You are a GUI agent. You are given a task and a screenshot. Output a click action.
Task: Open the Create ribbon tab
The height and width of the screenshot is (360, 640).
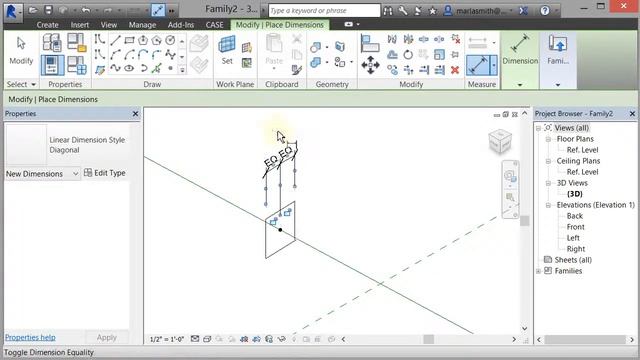click(47, 25)
